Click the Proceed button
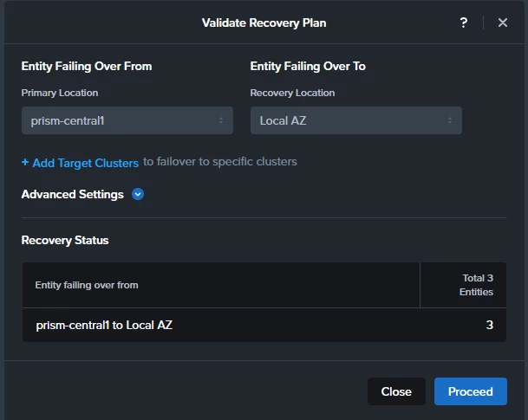Image resolution: width=528 pixels, height=420 pixels. pos(471,391)
